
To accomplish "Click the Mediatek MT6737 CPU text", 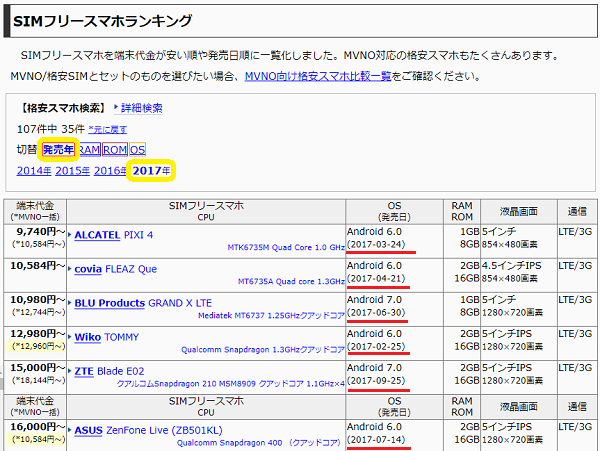I will tap(271, 316).
